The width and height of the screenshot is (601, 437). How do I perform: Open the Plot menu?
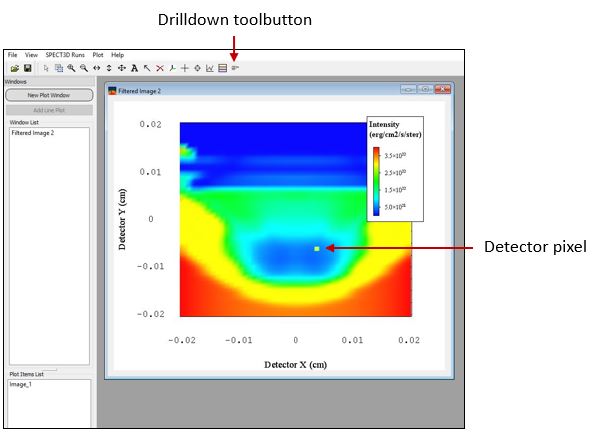coord(98,54)
